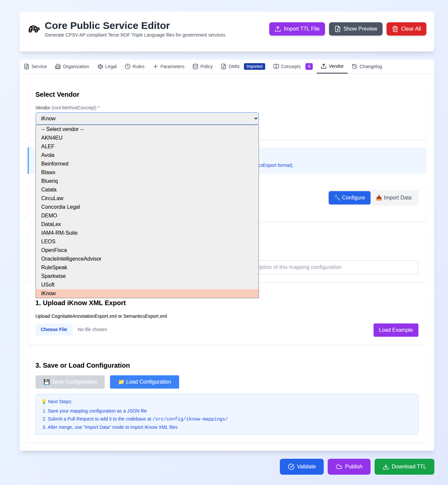The height and width of the screenshot is (485, 448).
Task: Click the checkmark icon on the Validate button
Action: (291, 467)
